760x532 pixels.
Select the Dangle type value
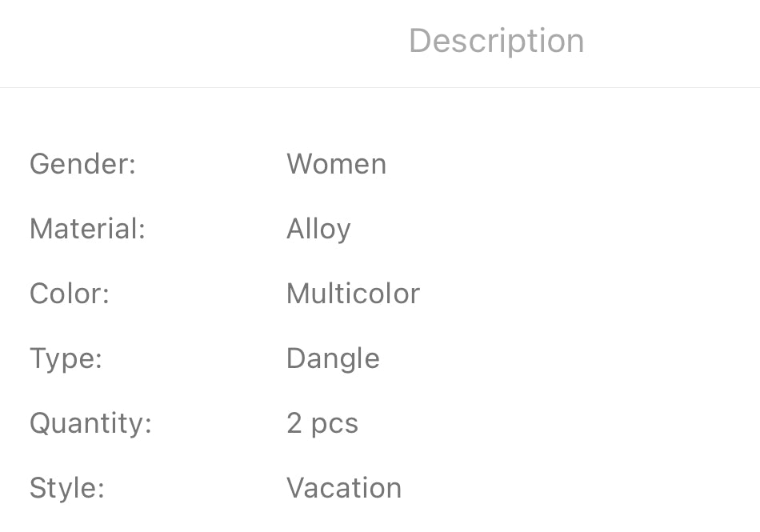[333, 358]
